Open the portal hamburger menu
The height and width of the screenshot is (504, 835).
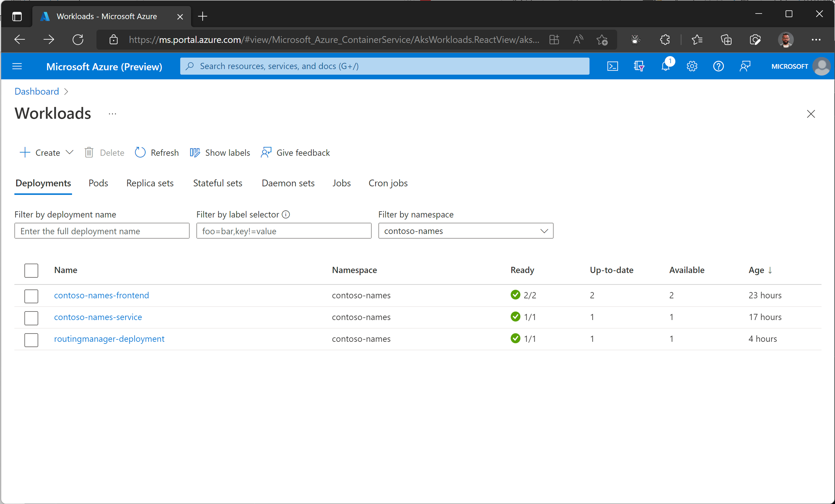coord(17,67)
